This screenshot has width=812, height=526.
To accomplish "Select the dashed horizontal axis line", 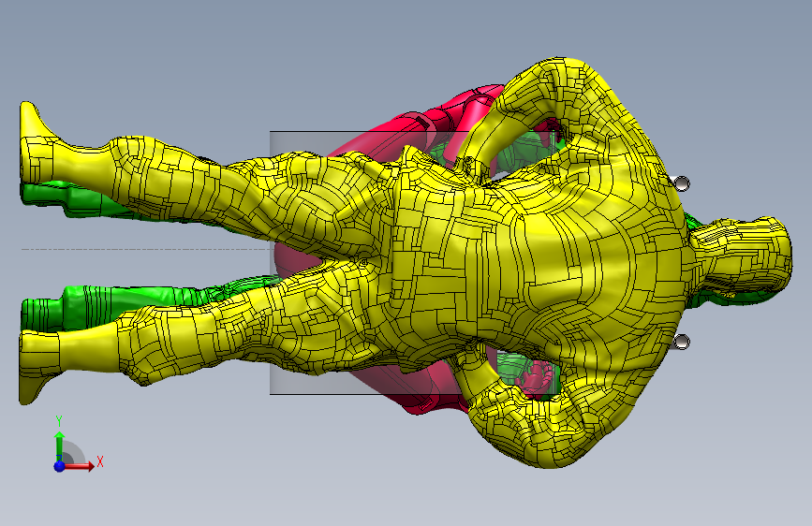I will coord(148,250).
